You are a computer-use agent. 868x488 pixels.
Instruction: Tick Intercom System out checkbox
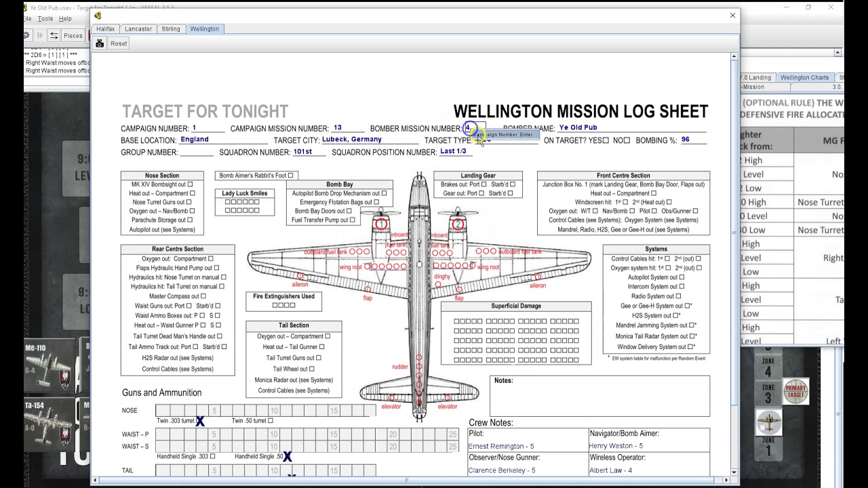pyautogui.click(x=682, y=287)
